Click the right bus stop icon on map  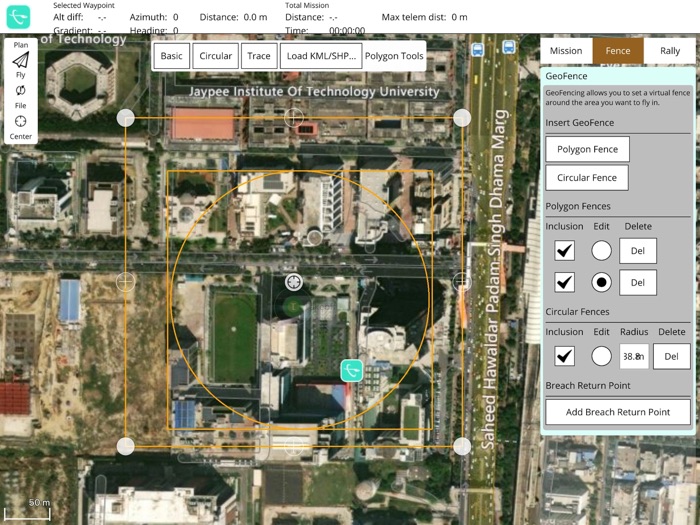(509, 46)
